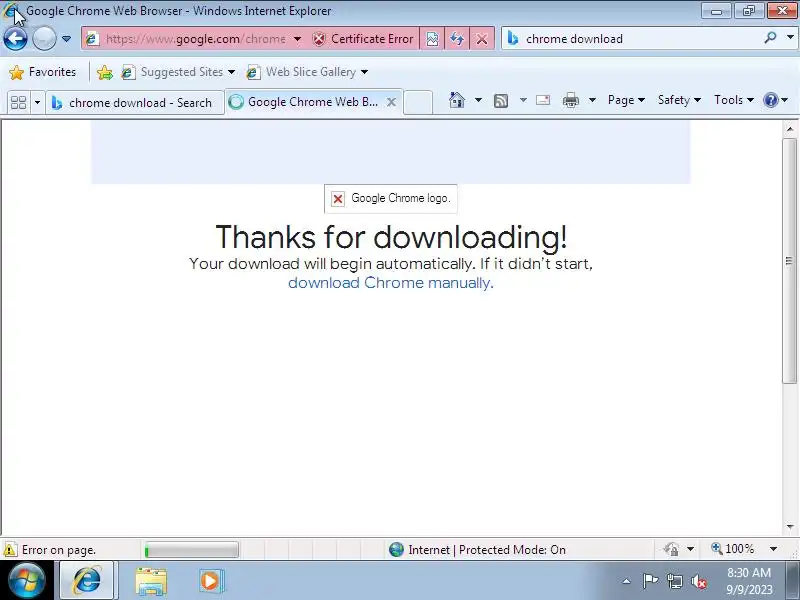Open Windows Media Player from taskbar
This screenshot has width=800, height=600.
(210, 581)
